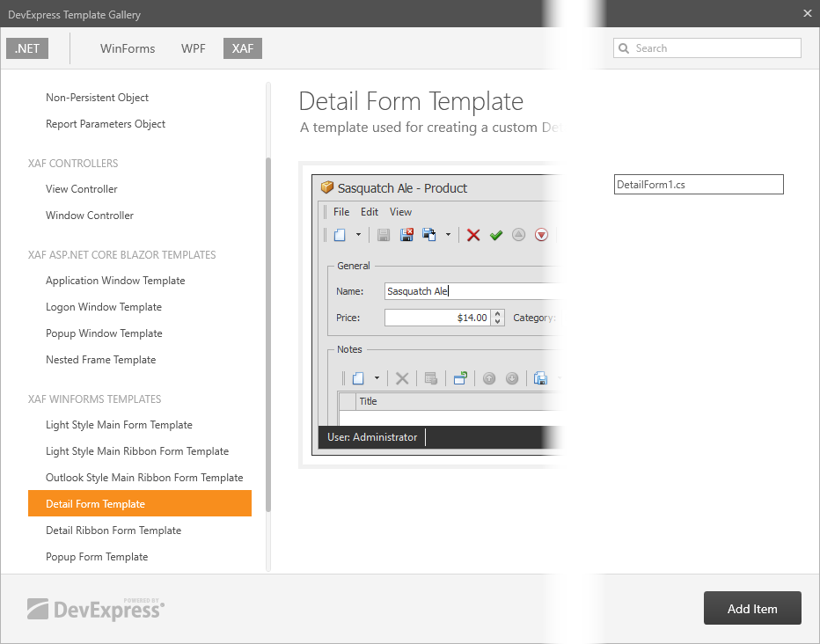Screen dimensions: 820x644
Task: Decrease Price with the down spinner arrow
Action: tap(497, 321)
